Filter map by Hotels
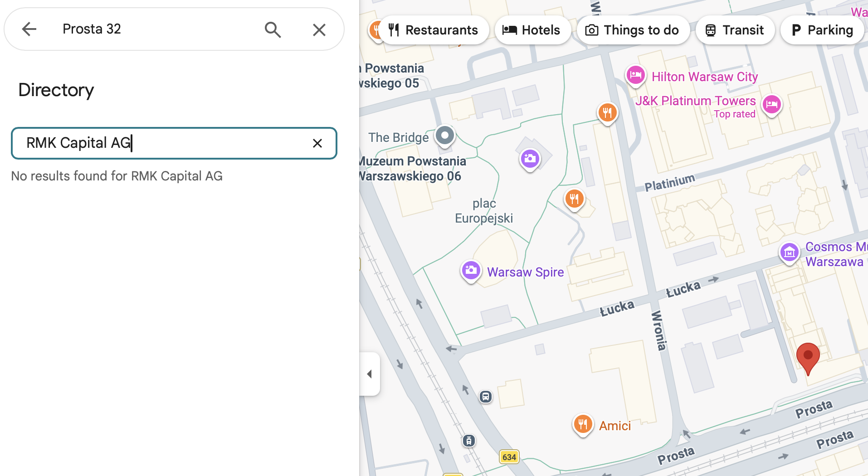868x476 pixels. (532, 30)
